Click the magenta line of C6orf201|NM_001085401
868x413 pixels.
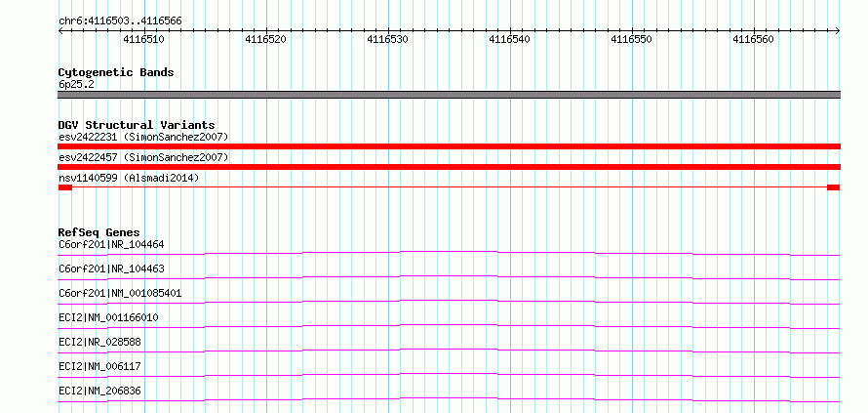point(449,302)
